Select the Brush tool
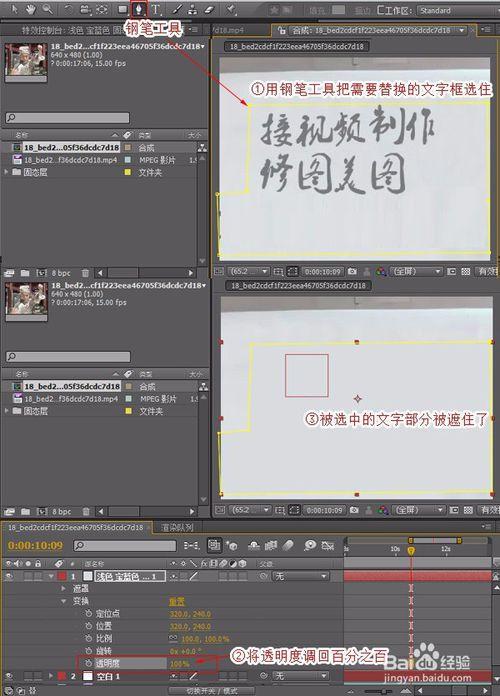The height and width of the screenshot is (696, 500). (177, 9)
